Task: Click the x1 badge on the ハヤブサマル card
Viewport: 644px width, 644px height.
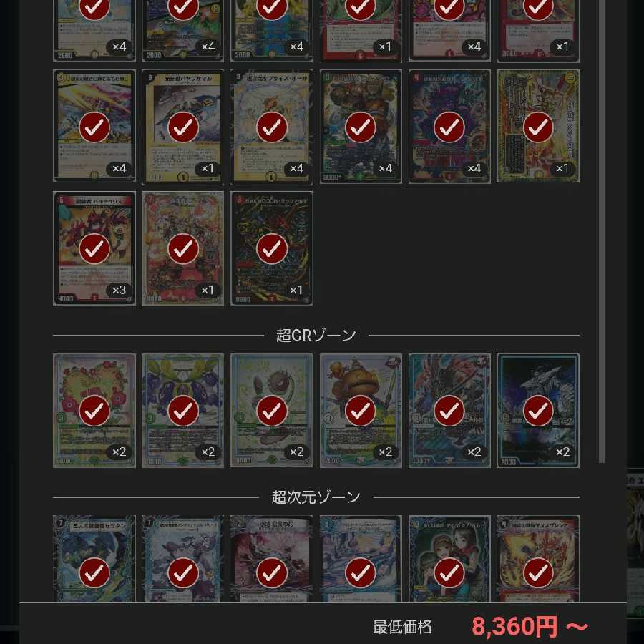Action: (208, 168)
